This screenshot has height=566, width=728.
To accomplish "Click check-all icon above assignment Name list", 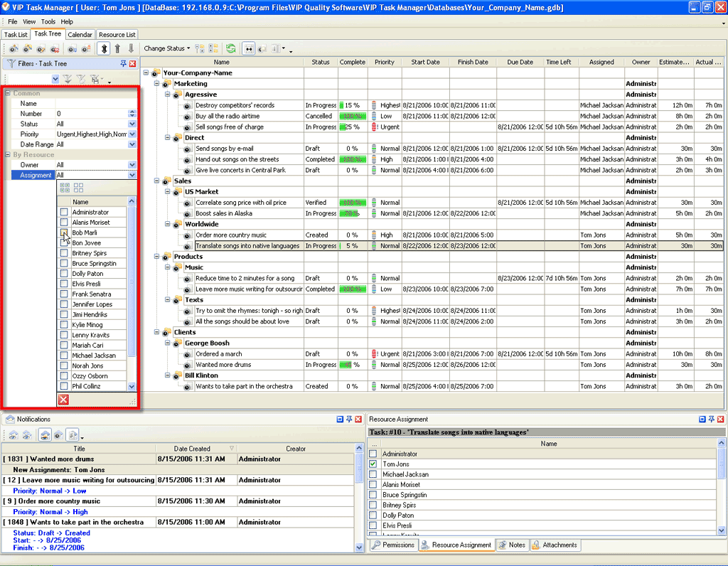I will (65, 188).
